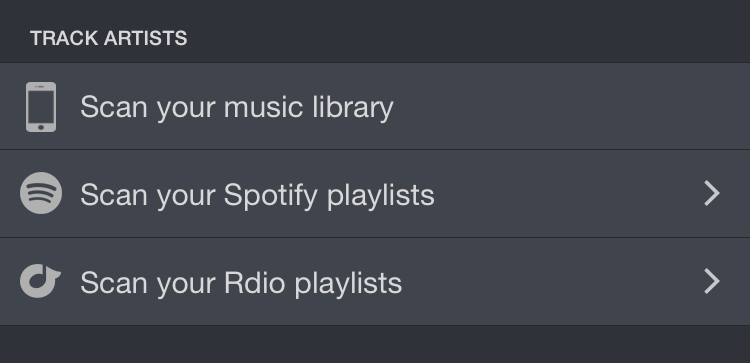
Task: Choose the Scan your Rdio playlists label
Action: pos(241,283)
